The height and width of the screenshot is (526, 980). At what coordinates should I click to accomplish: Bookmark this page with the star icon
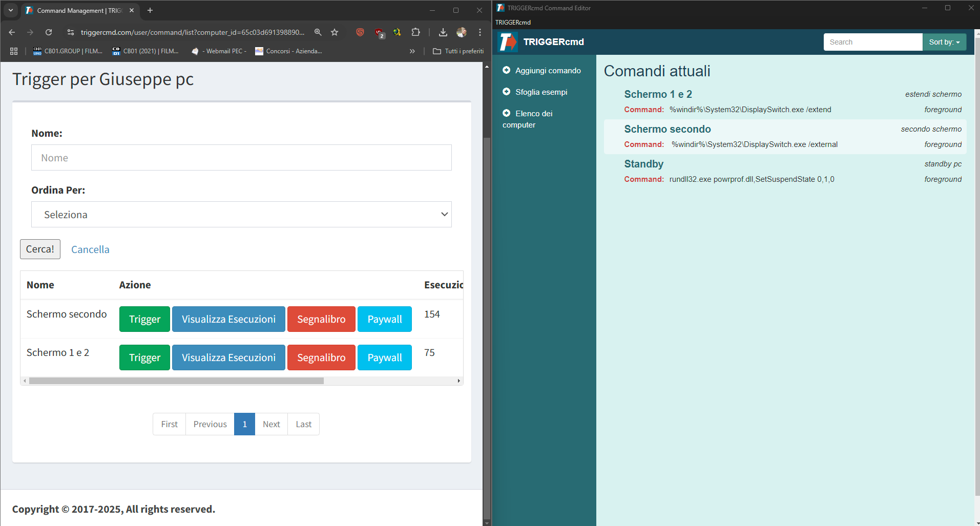[x=335, y=32]
